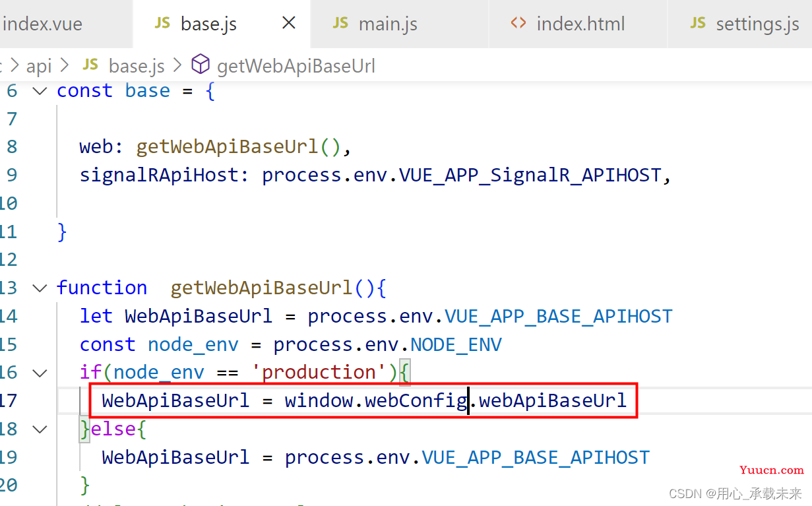The width and height of the screenshot is (812, 506).
Task: Click the HTML icon on index.html tab
Action: pos(518,23)
